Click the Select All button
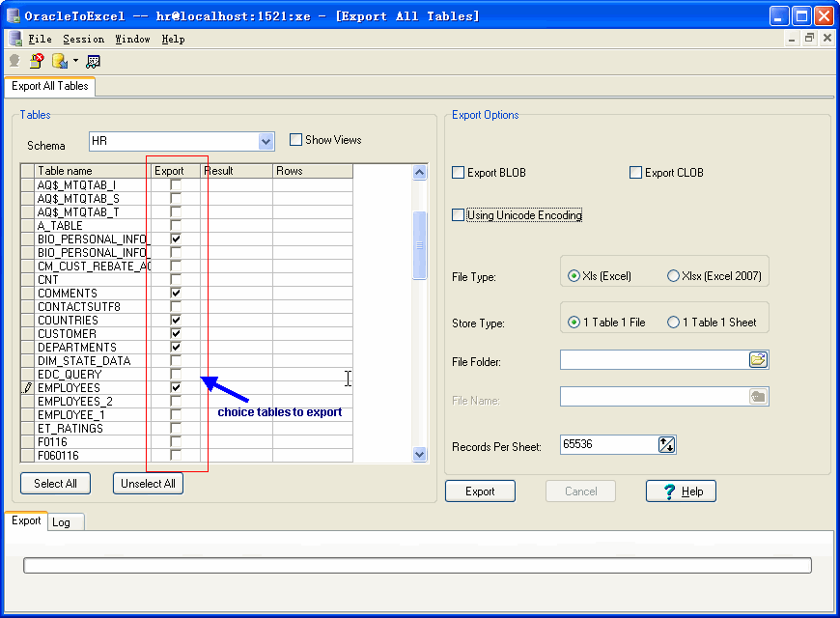840x618 pixels. (55, 484)
